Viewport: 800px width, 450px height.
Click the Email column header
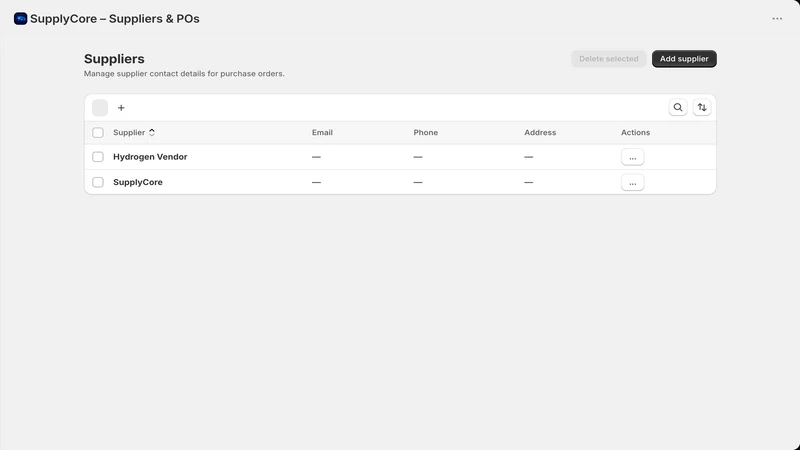pyautogui.click(x=322, y=133)
